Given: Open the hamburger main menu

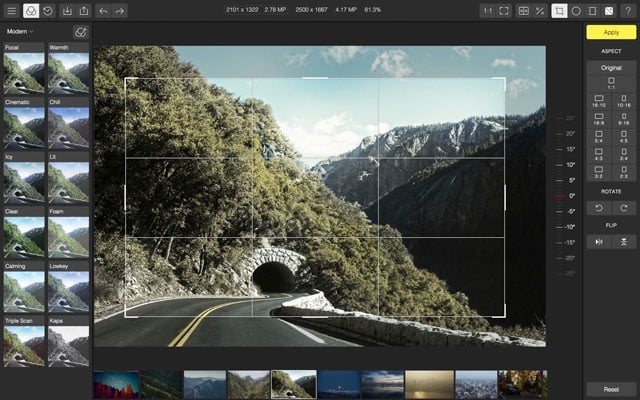Looking at the screenshot, I should coord(12,11).
